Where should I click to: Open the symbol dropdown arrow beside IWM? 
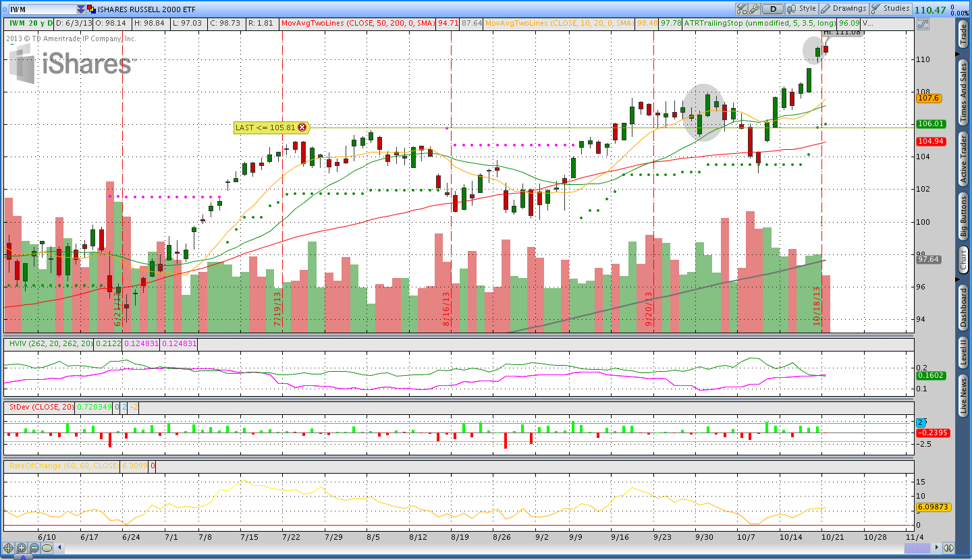[x=81, y=9]
